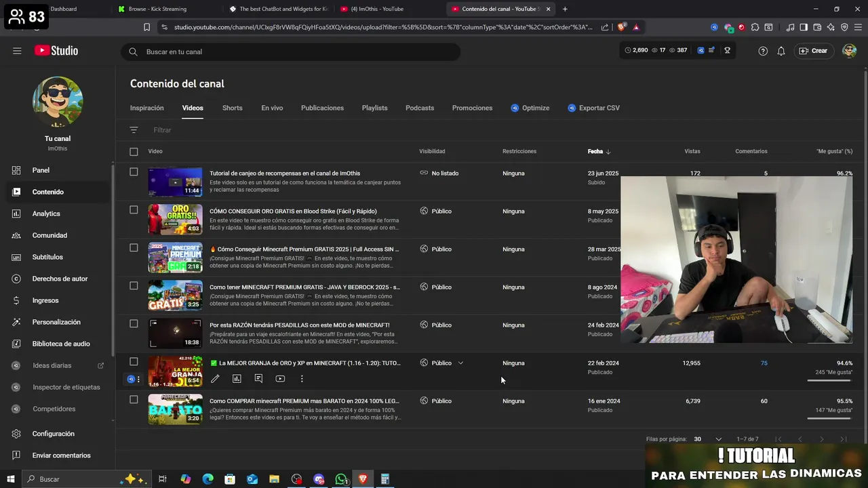Screen dimensions: 868x488
Task: Open Ingresos in the sidebar
Action: pos(57,300)
